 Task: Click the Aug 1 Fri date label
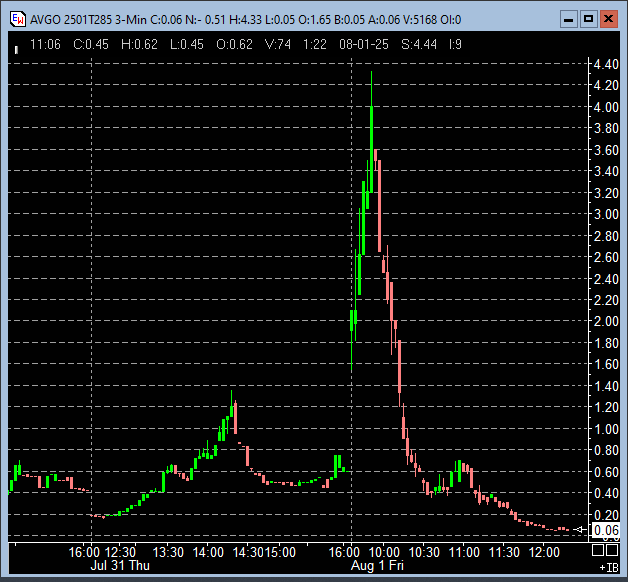click(377, 565)
